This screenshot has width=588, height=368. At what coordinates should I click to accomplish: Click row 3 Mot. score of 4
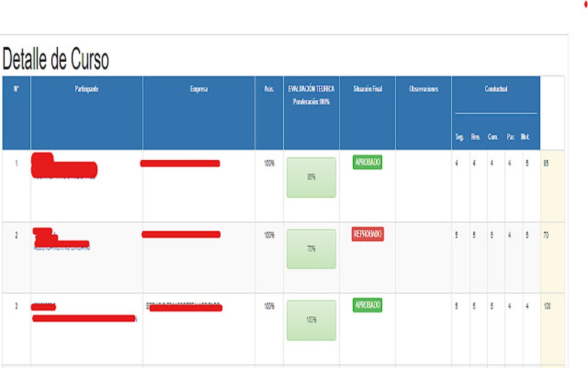point(527,306)
